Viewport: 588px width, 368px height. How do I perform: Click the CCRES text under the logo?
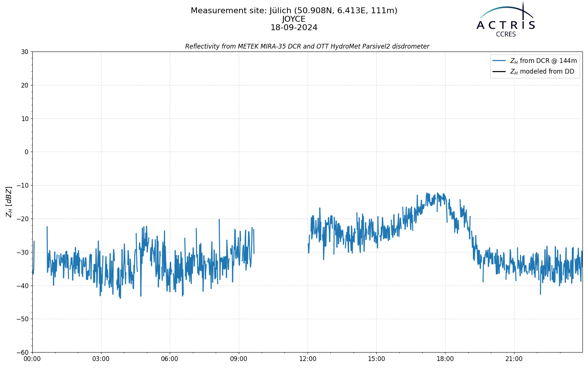506,34
